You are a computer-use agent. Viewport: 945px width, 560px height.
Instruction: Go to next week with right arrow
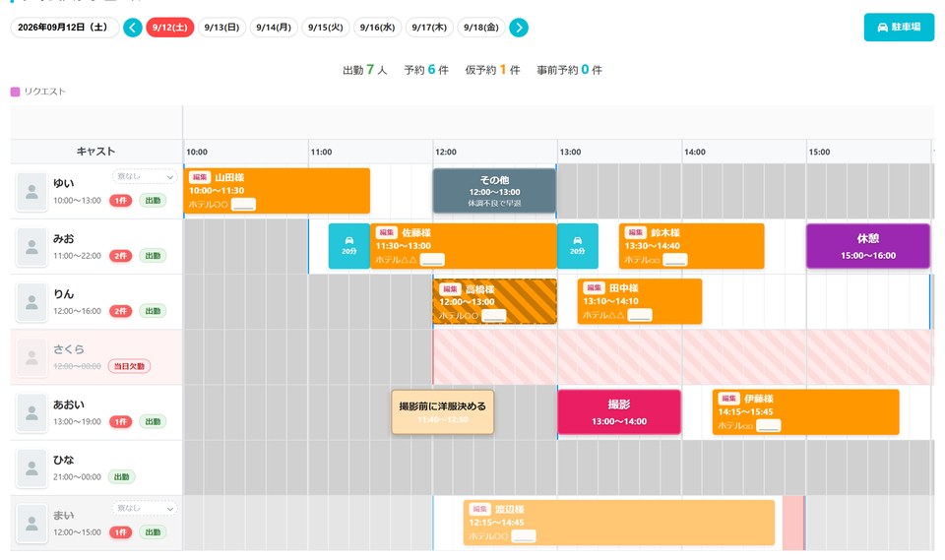pyautogui.click(x=519, y=28)
